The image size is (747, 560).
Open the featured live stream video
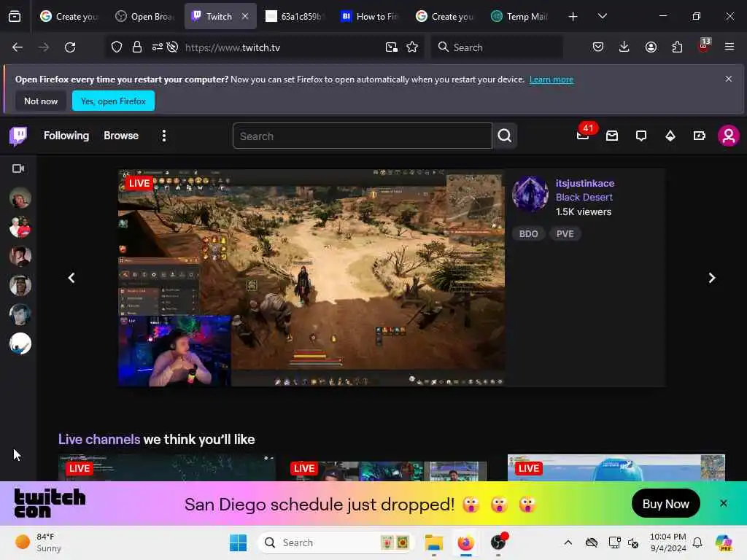coord(311,278)
